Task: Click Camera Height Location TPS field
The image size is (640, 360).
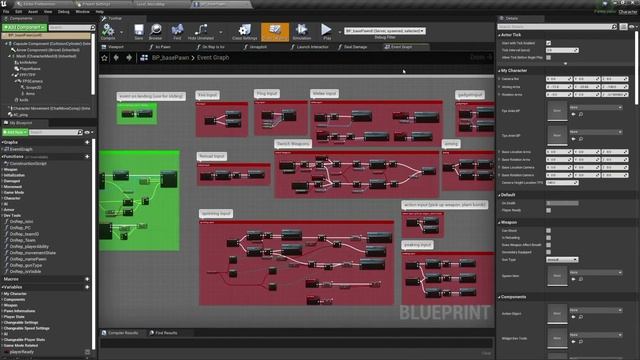Action: pyautogui.click(x=562, y=183)
